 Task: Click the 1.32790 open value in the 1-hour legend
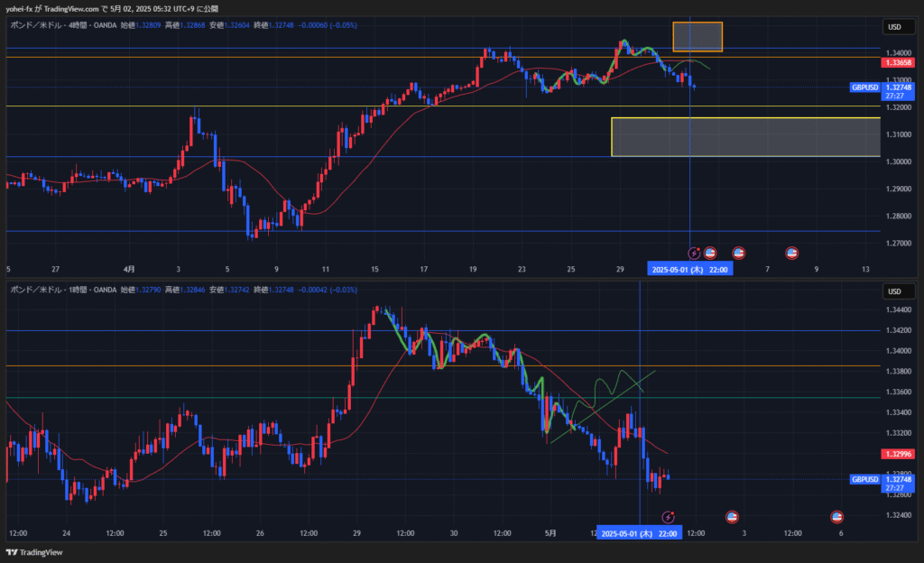148,290
